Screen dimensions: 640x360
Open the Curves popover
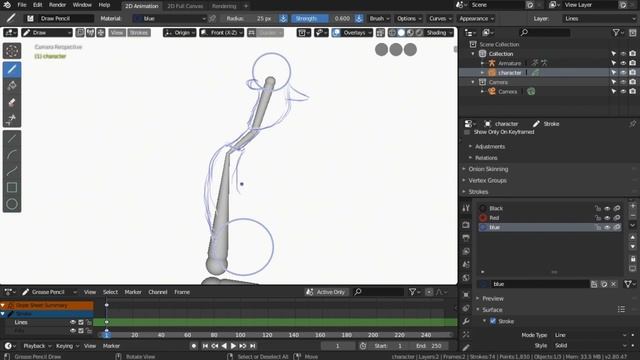440,18
